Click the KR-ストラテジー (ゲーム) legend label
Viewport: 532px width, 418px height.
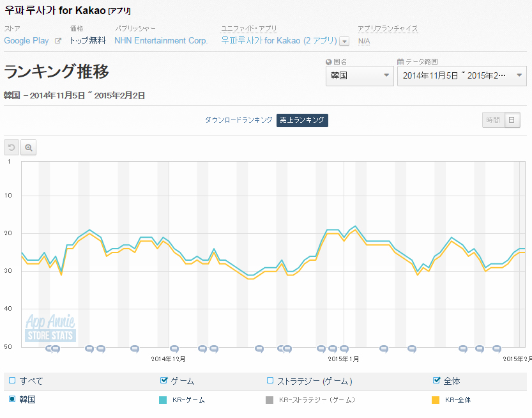click(317, 400)
